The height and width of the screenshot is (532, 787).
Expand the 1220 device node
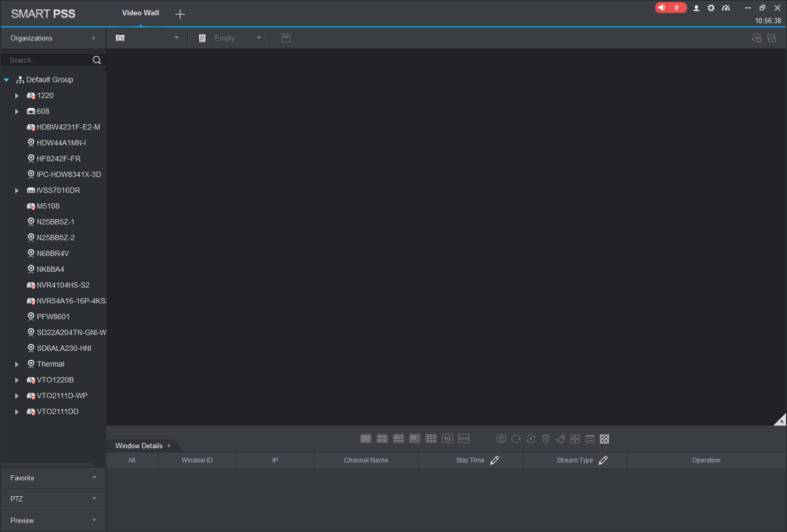coord(17,96)
